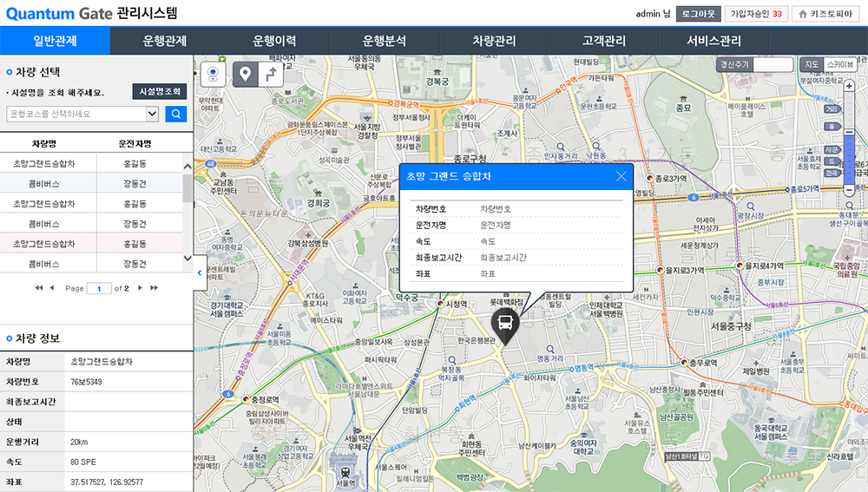Image resolution: width=868 pixels, height=492 pixels.
Task: Open the 일반관제 tab
Action: pos(55,41)
